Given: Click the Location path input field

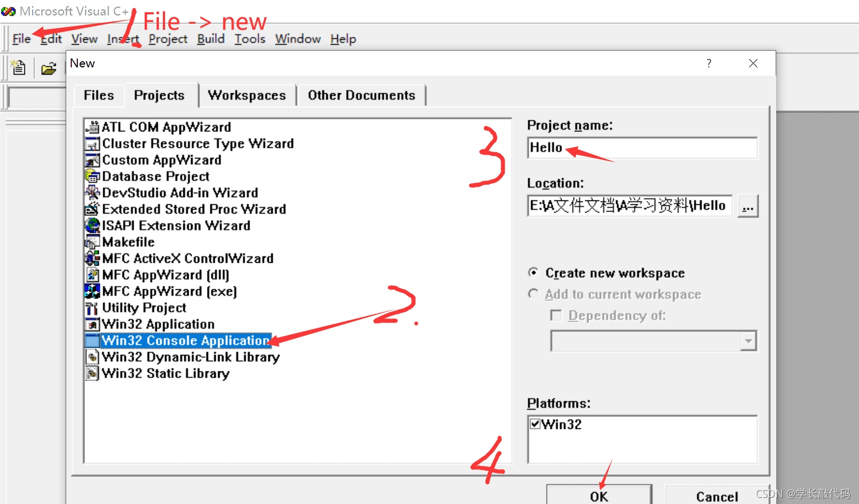Looking at the screenshot, I should pos(630,206).
